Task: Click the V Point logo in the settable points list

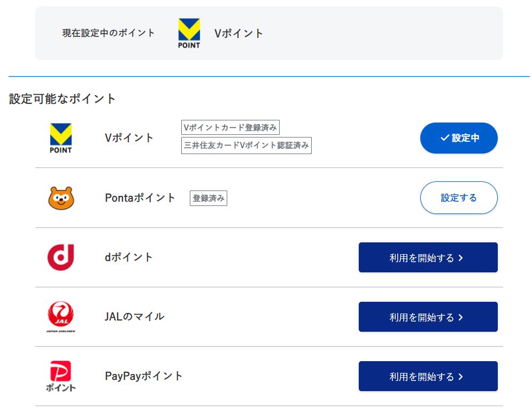Action: point(60,138)
